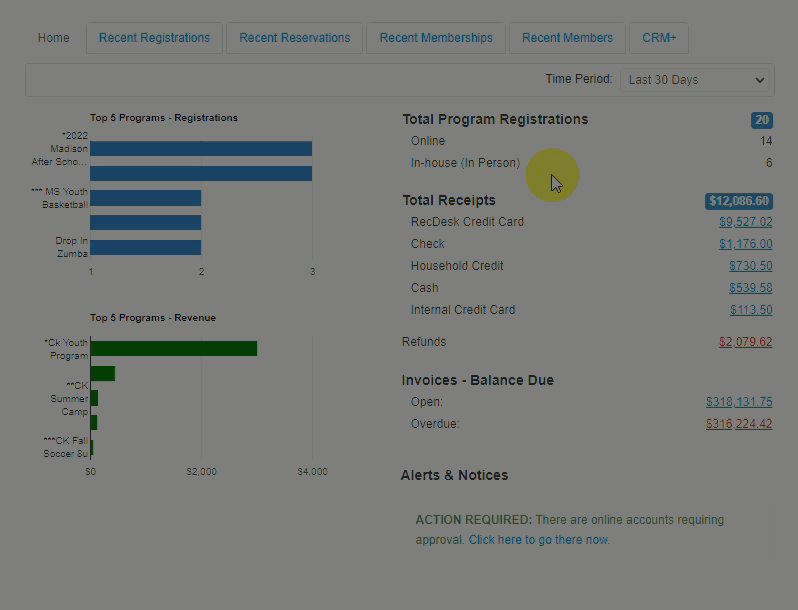Screen dimensions: 798x610
Task: Go to the Recent Members tab
Action: click(567, 38)
